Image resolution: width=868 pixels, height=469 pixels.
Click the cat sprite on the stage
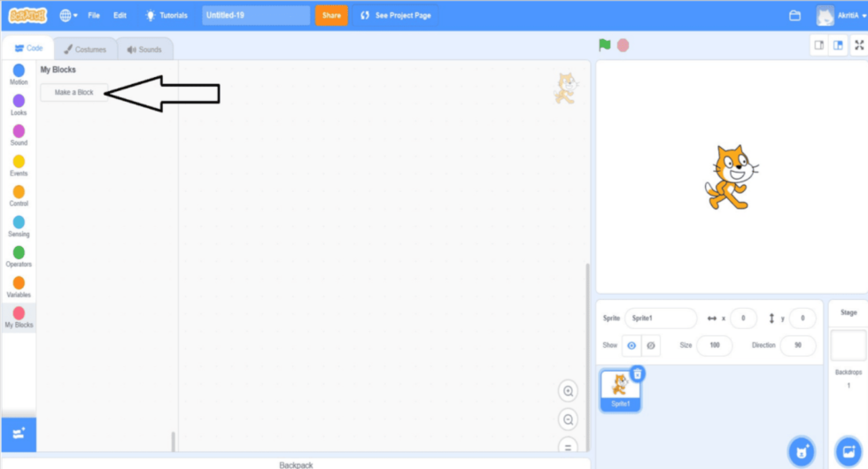pos(732,177)
